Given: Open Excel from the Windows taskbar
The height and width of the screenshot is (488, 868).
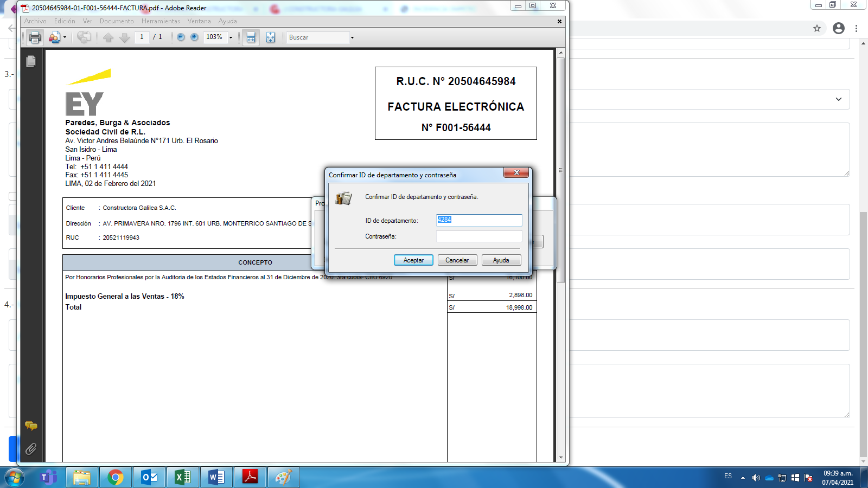Looking at the screenshot, I should click(x=183, y=477).
